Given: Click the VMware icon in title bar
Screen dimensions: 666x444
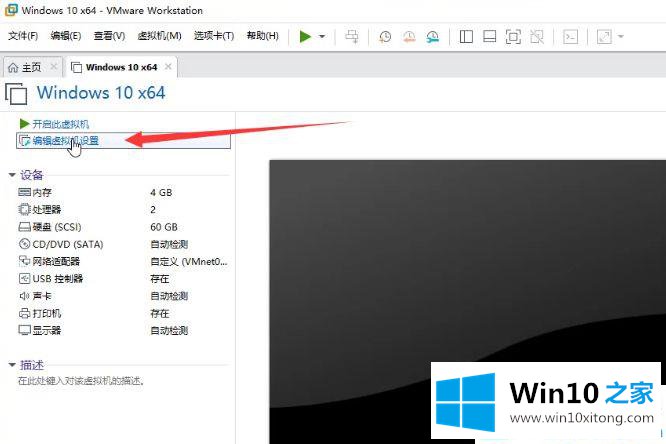Looking at the screenshot, I should tap(10, 10).
